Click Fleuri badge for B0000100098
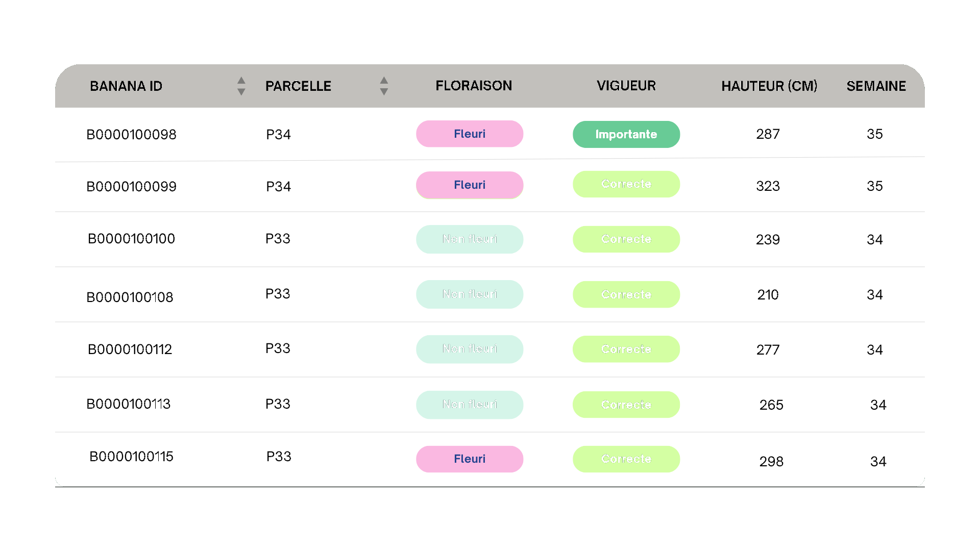The height and width of the screenshot is (551, 980). (470, 134)
